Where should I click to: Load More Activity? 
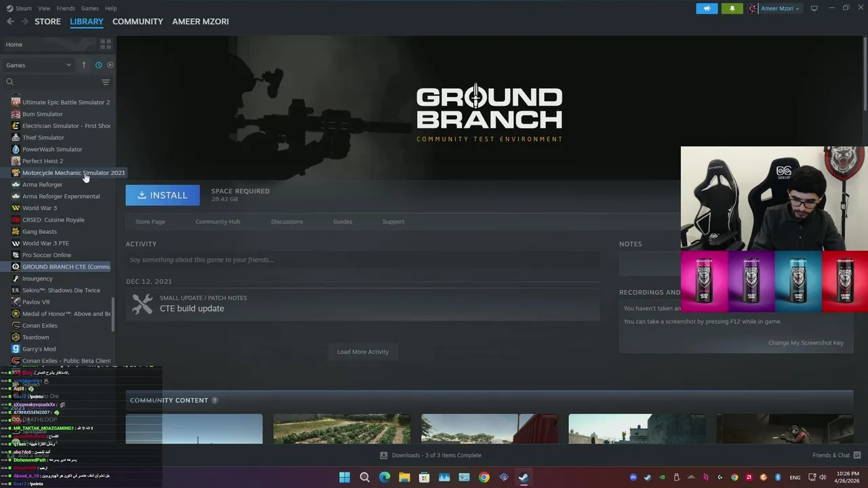tap(363, 352)
